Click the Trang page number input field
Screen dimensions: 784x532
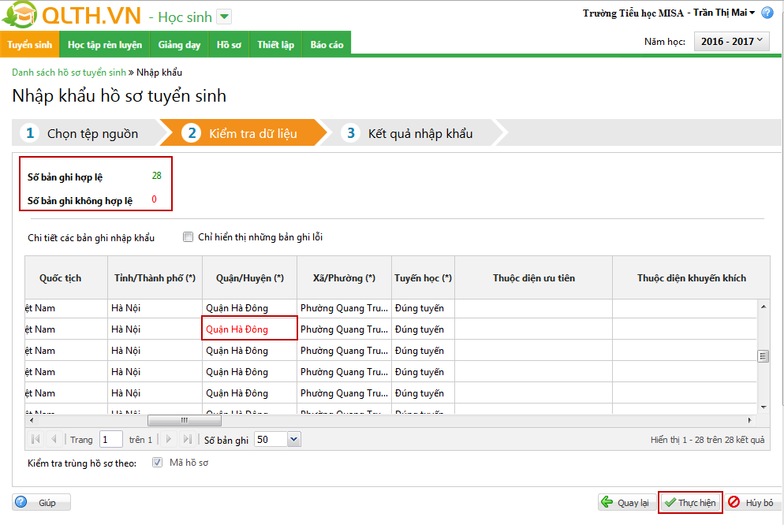111,439
